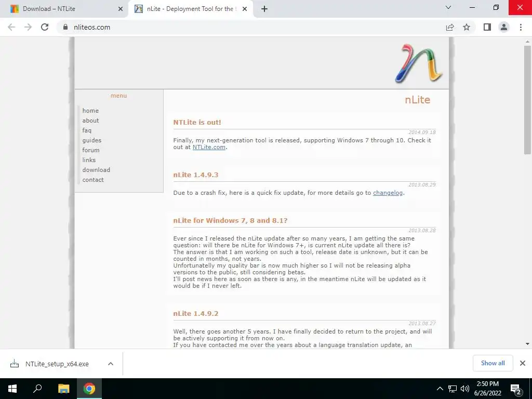The width and height of the screenshot is (532, 399).
Task: Click the 2014.09.18 date text
Action: (422, 132)
